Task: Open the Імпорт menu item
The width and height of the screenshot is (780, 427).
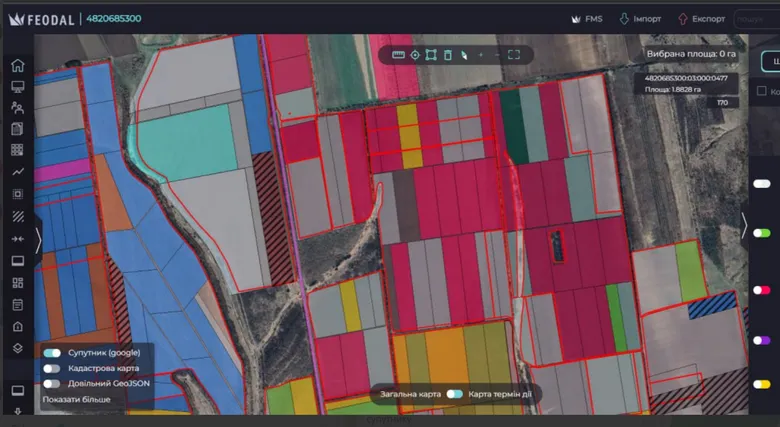Action: [x=640, y=19]
